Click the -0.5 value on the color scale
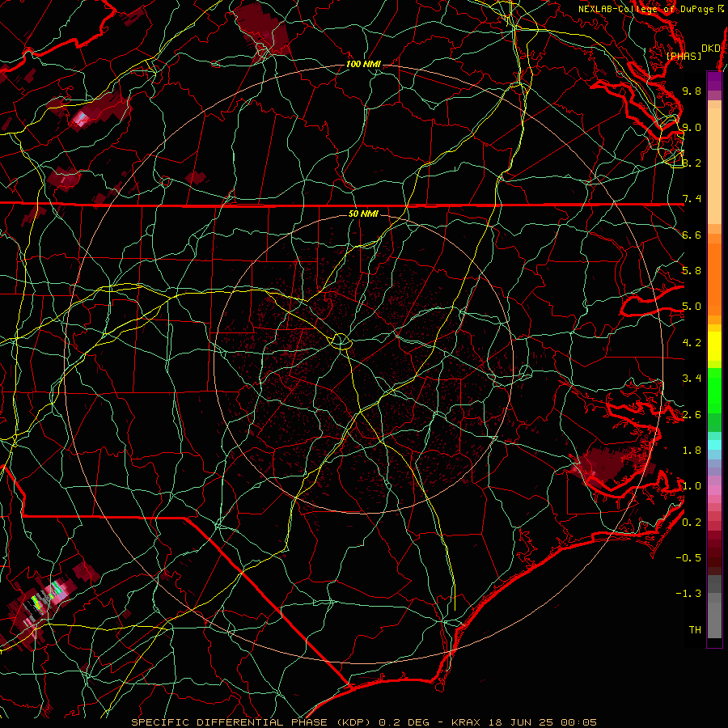The width and height of the screenshot is (728, 728). coord(688,558)
